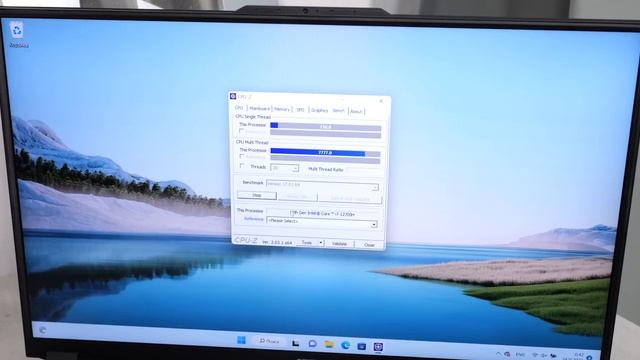This screenshot has width=640, height=360.
Task: Click the CPU-Z title bar app icon
Action: 233,96
